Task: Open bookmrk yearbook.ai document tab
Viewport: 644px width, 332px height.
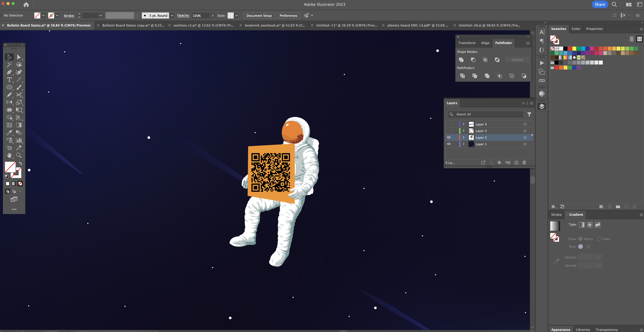Action: [275, 25]
